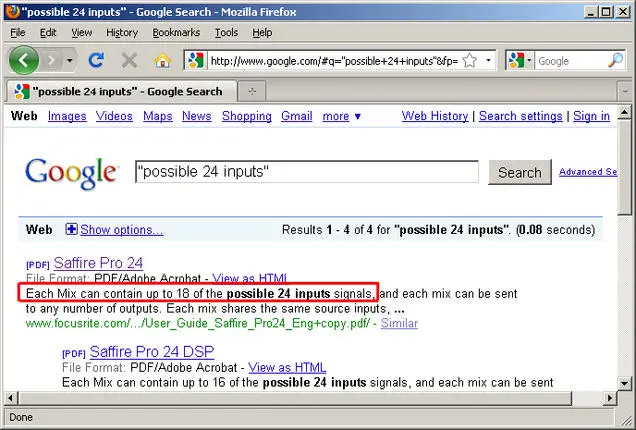Screen dimensions: 636x430
Task: Open the Gmail link
Action: (297, 116)
